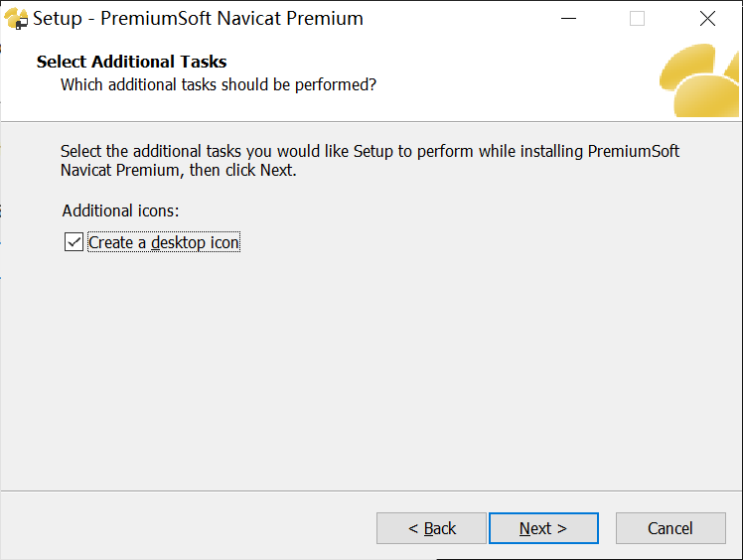Click the "Select Additional Tasks" heading
The width and height of the screenshot is (743, 560).
tap(132, 62)
